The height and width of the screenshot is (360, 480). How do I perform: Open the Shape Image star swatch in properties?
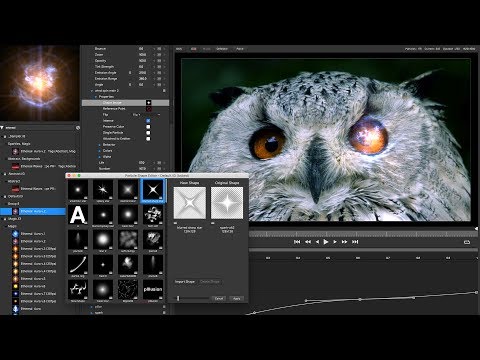tap(148, 103)
